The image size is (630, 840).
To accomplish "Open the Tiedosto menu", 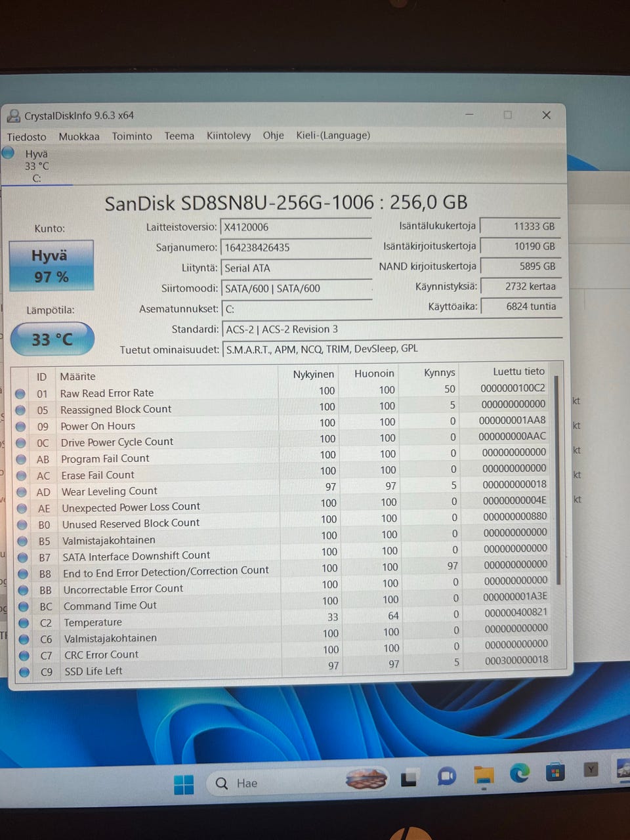I will point(26,136).
